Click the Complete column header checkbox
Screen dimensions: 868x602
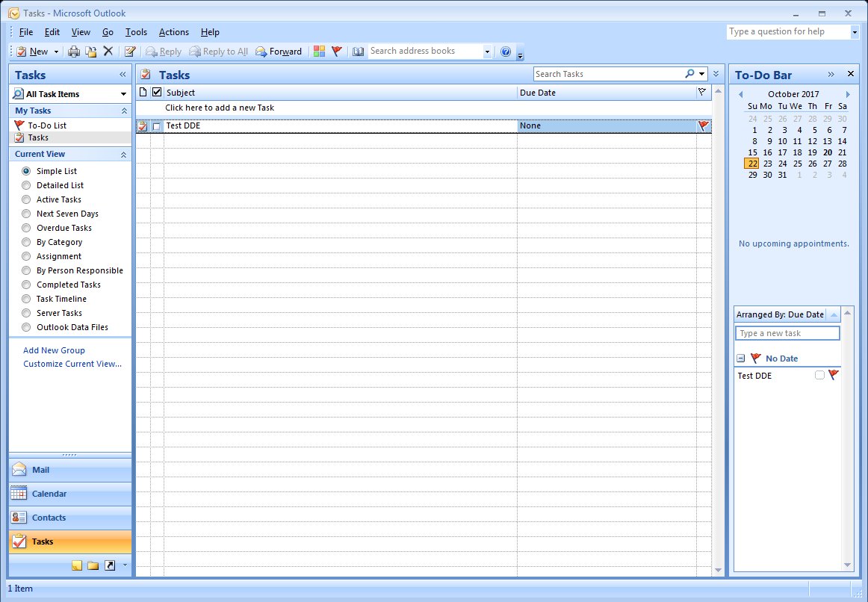point(157,92)
